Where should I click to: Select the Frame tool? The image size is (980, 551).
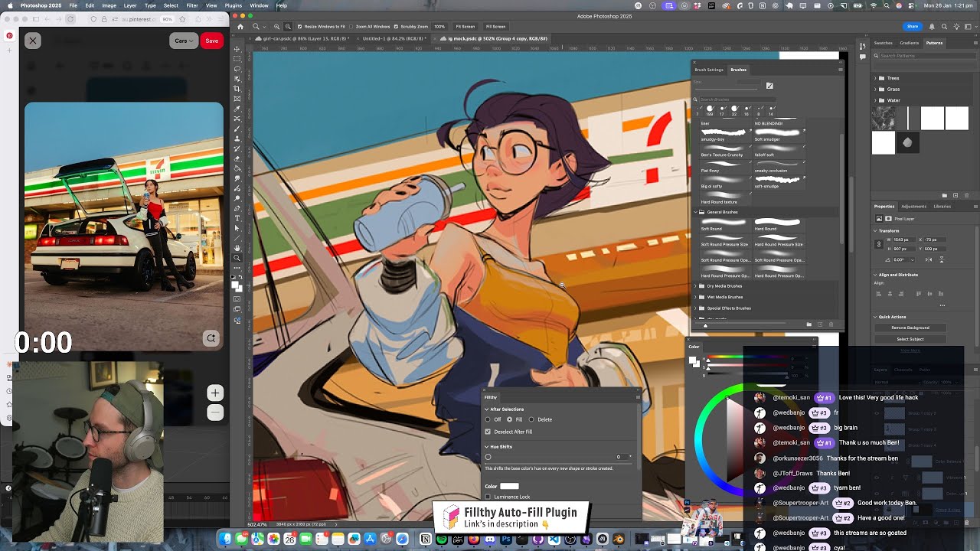click(237, 97)
